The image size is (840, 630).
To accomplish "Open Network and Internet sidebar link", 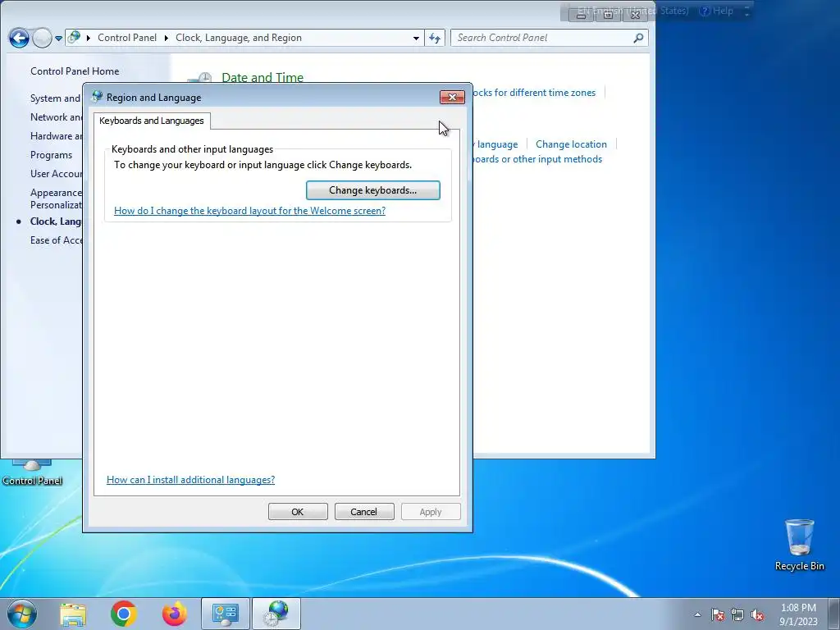I will (x=56, y=116).
